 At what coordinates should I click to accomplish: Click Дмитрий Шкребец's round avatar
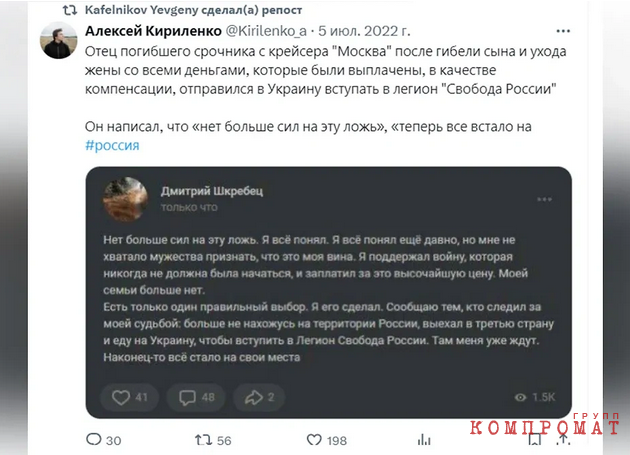click(x=125, y=199)
